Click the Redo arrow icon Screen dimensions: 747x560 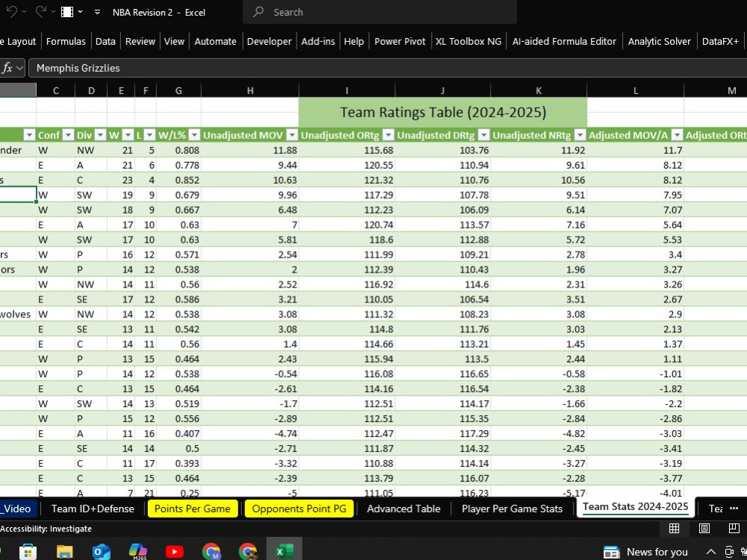tap(41, 12)
